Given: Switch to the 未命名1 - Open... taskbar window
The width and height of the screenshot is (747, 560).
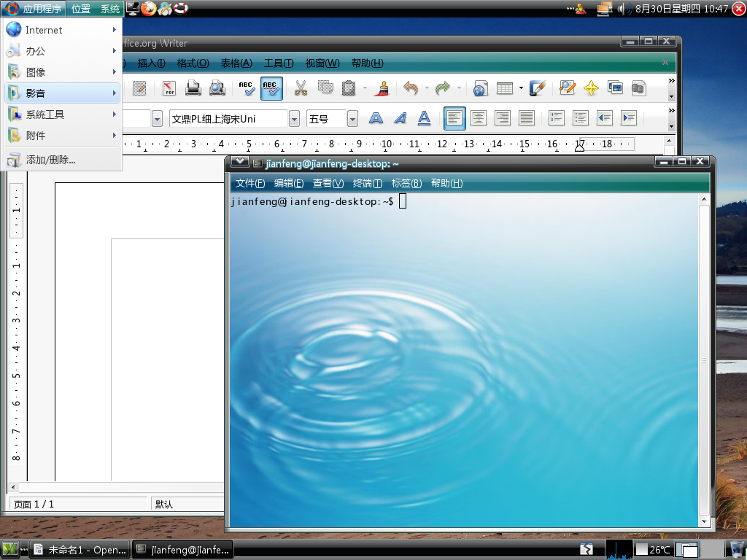Looking at the screenshot, I should coord(80,550).
